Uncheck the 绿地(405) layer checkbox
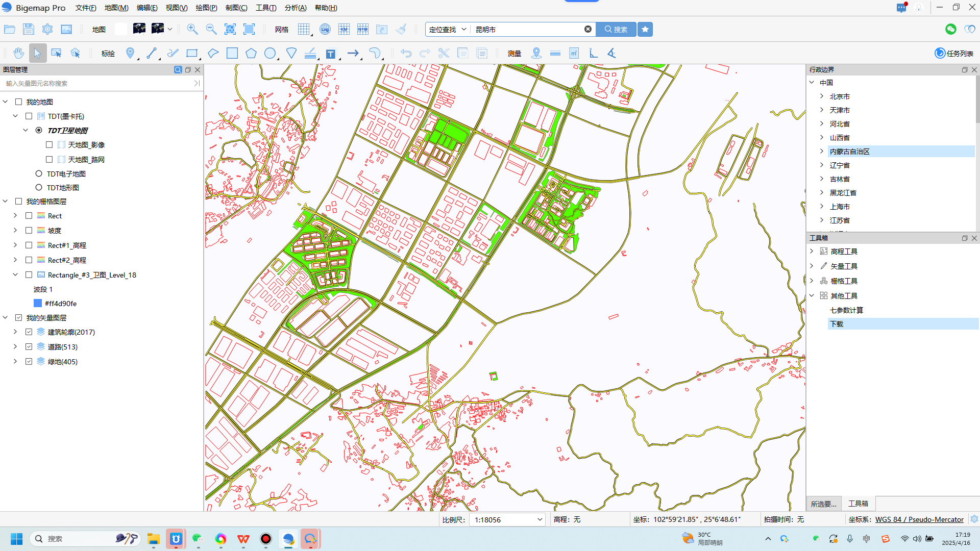 (x=29, y=362)
